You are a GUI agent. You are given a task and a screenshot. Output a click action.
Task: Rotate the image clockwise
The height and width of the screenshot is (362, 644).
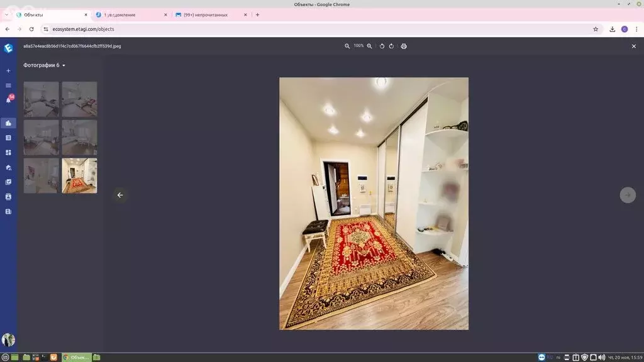pyautogui.click(x=392, y=46)
